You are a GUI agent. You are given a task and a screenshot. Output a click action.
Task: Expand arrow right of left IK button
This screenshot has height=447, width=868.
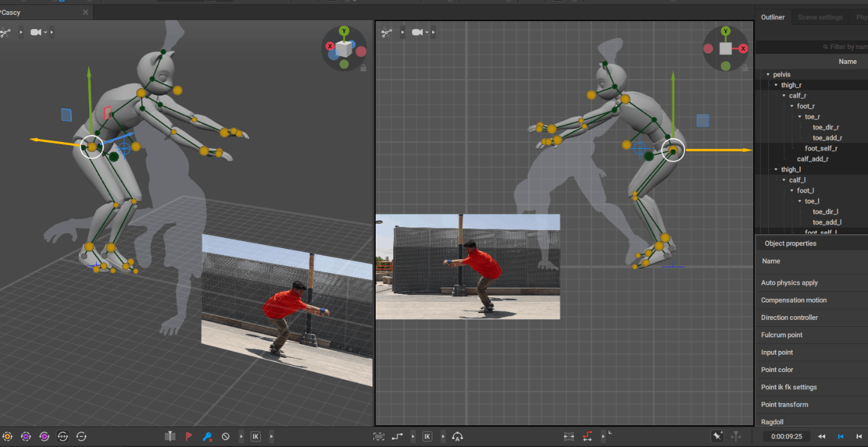coord(272,436)
